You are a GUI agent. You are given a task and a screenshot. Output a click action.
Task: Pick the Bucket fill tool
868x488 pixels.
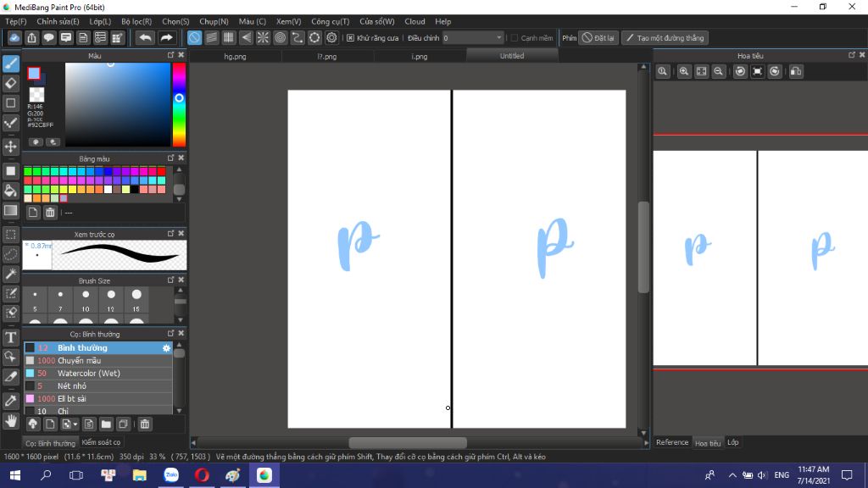[x=11, y=191]
